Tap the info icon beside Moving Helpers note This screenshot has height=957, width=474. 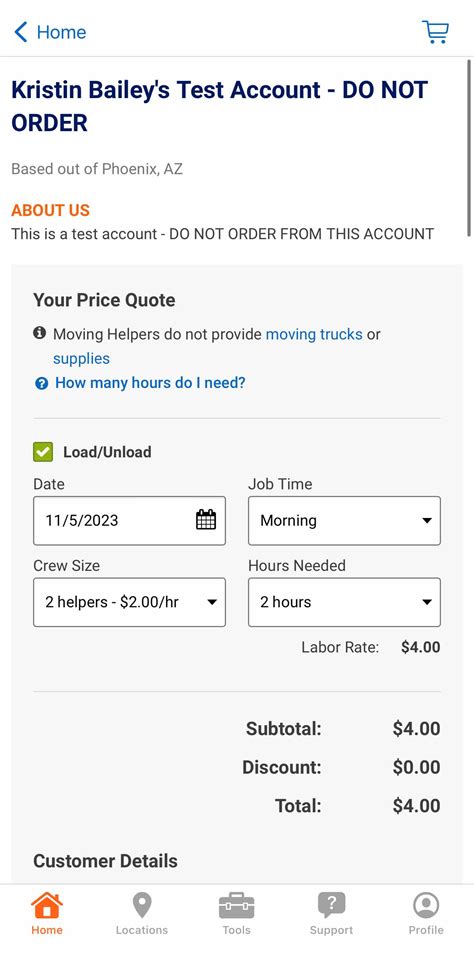click(40, 333)
